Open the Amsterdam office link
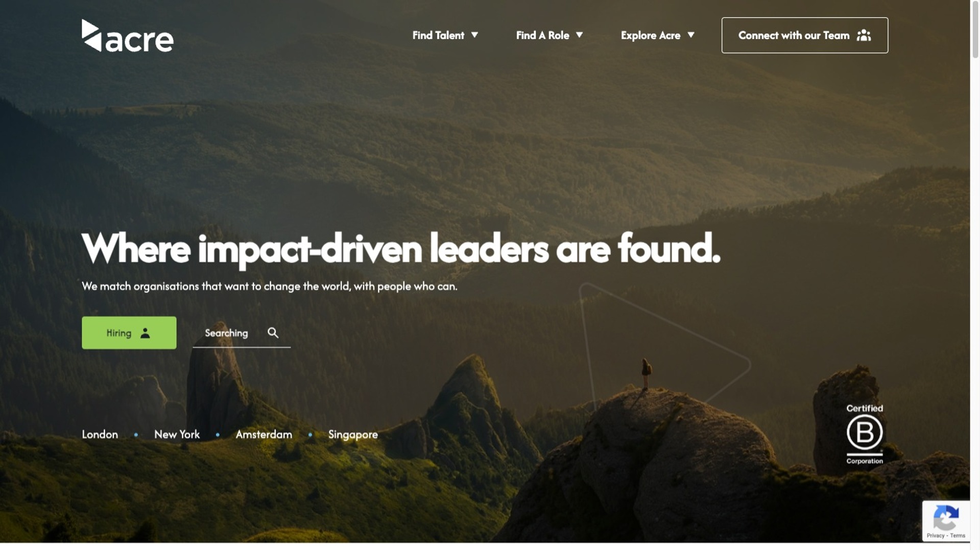The height and width of the screenshot is (550, 980). 264,435
